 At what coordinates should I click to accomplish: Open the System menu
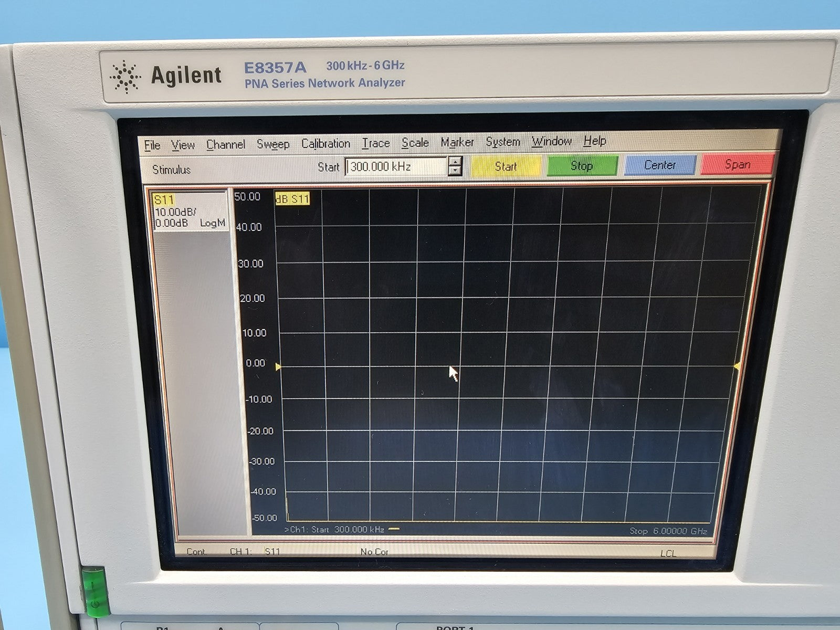click(503, 141)
